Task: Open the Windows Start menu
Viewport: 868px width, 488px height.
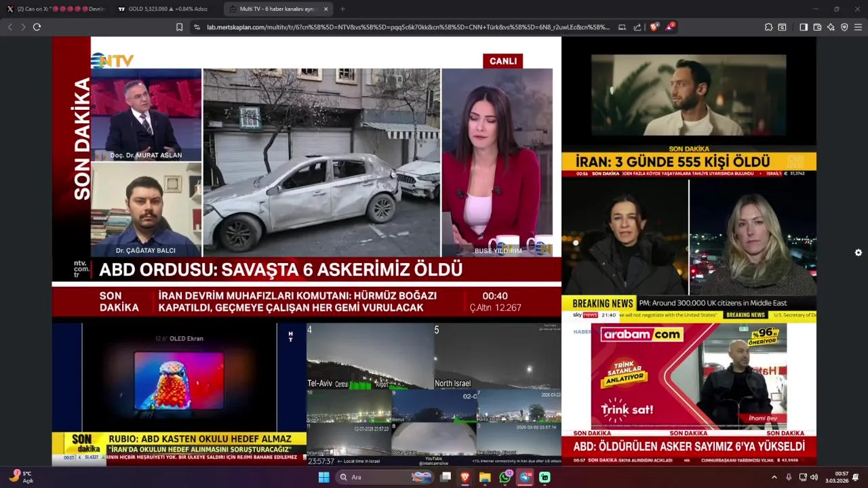Action: 324,477
